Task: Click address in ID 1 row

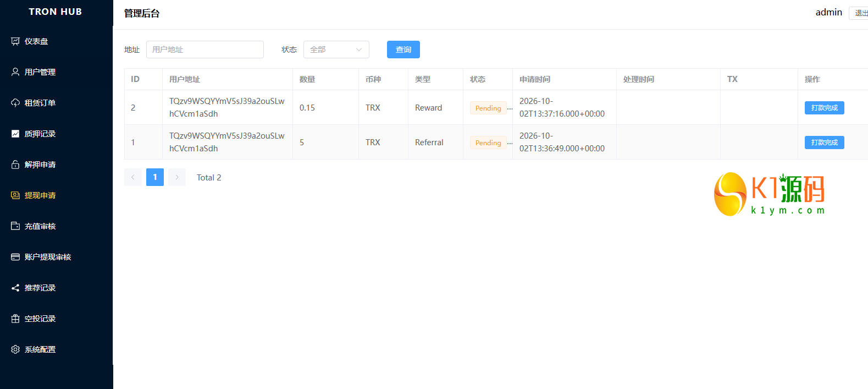Action: [x=227, y=142]
